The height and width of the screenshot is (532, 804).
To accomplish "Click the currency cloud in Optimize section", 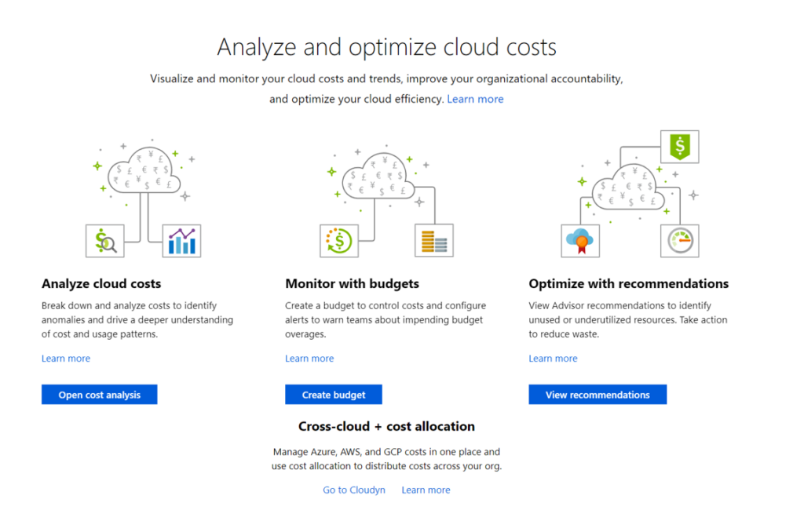I will pos(630,188).
